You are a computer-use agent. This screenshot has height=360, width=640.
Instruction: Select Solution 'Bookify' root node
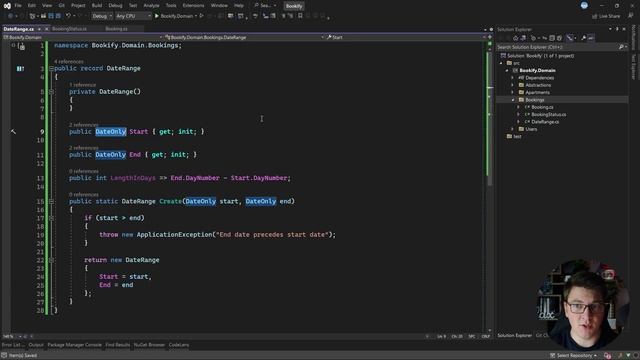point(538,56)
